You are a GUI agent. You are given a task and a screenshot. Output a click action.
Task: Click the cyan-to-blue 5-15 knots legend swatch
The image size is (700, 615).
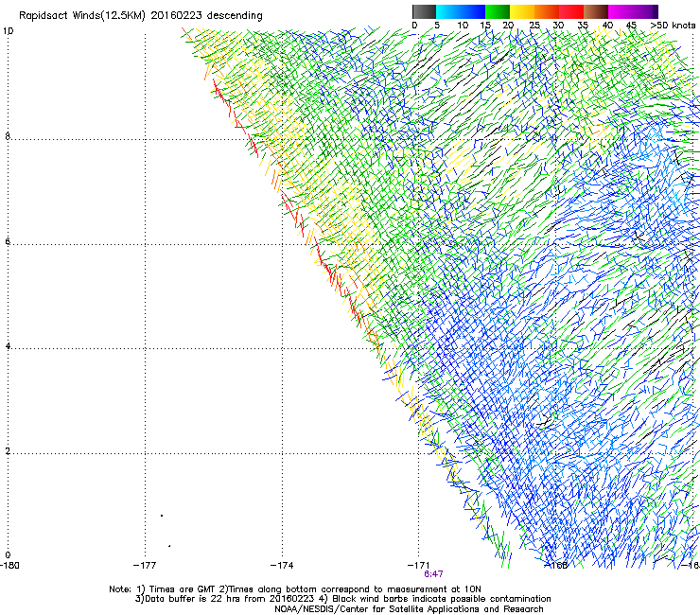coord(461,11)
